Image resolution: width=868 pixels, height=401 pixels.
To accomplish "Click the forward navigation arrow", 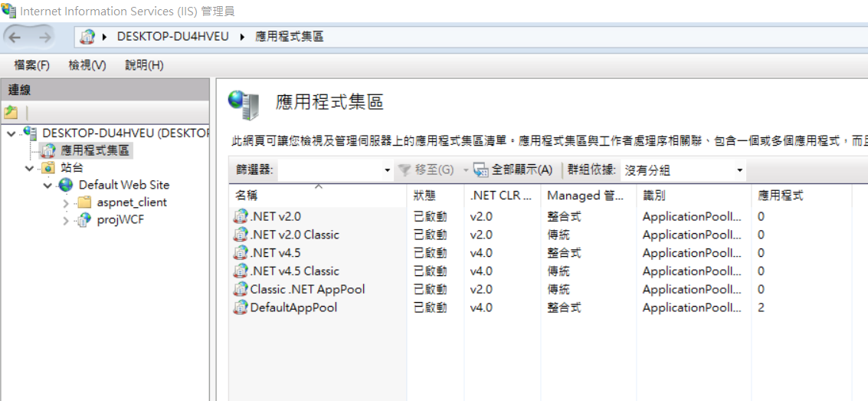I will 44,37.
